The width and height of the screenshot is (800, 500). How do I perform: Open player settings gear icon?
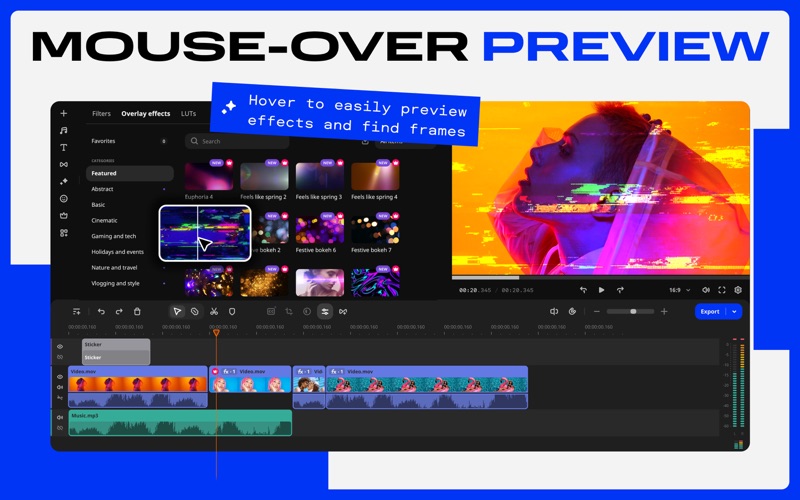point(738,290)
